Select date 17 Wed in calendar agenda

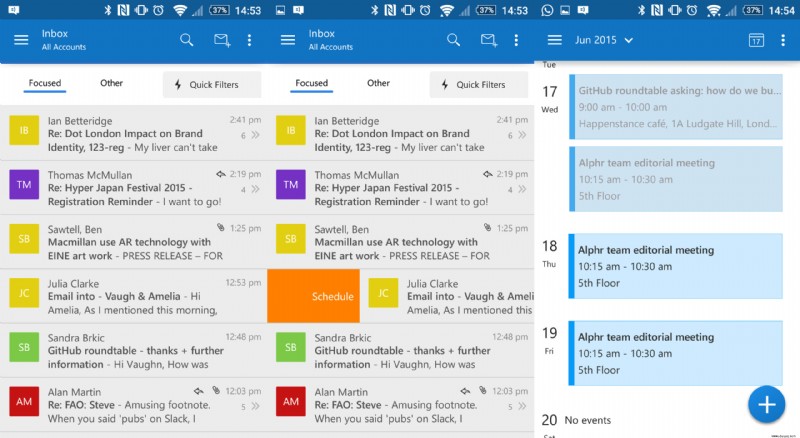[x=549, y=99]
